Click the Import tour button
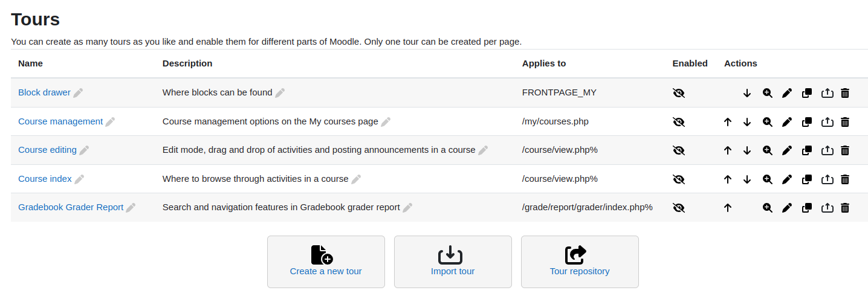Viewport: 868px width, 299px height. tap(453, 262)
